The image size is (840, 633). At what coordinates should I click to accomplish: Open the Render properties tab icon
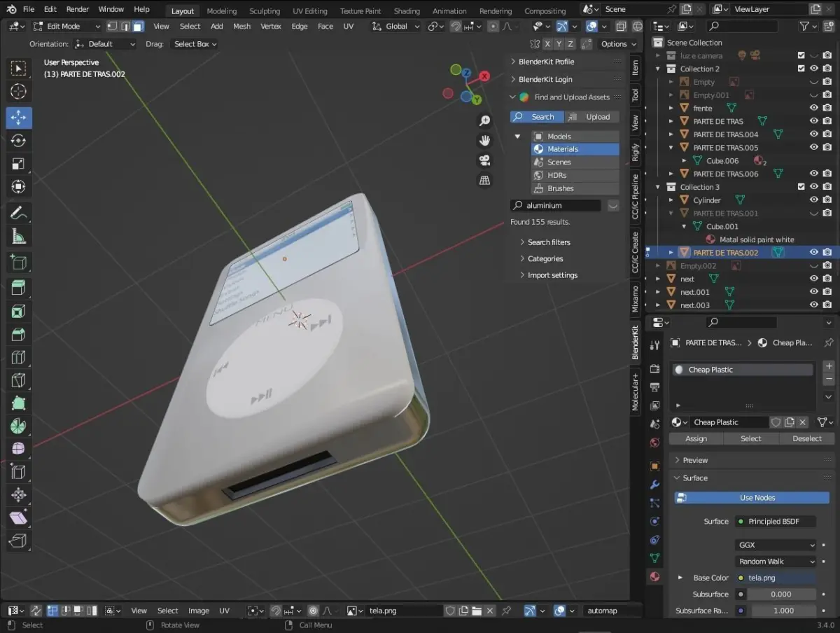tap(654, 368)
